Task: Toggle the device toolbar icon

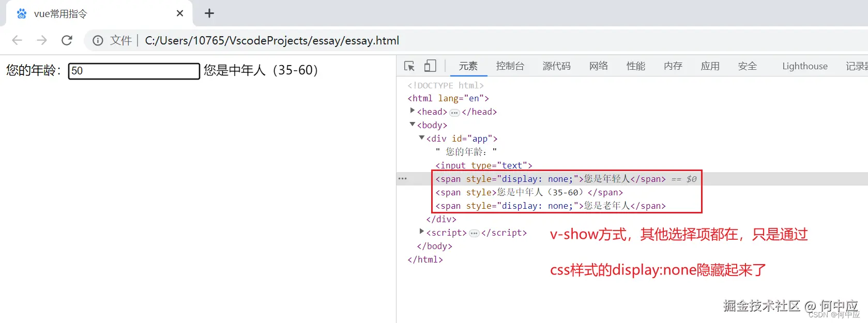Action: coord(430,66)
